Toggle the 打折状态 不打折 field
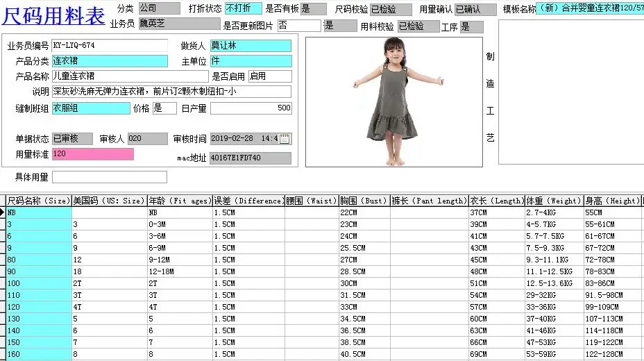The width and height of the screenshot is (644, 361). 243,8
